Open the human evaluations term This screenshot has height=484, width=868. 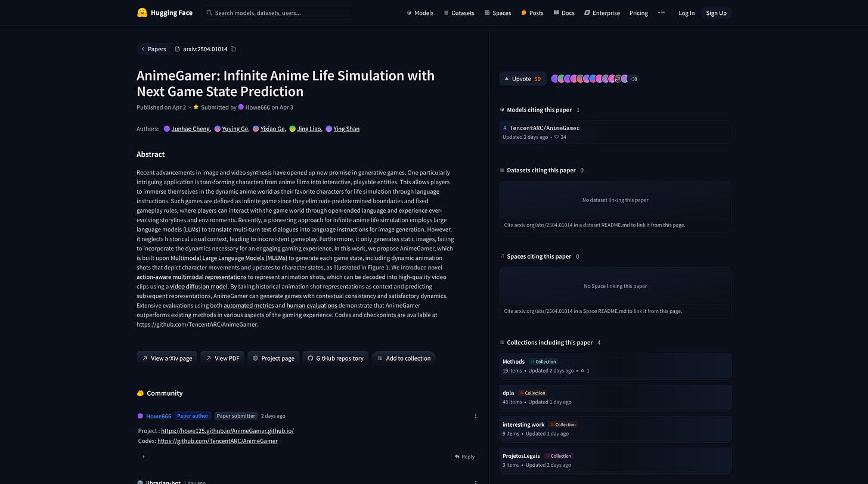pos(312,306)
